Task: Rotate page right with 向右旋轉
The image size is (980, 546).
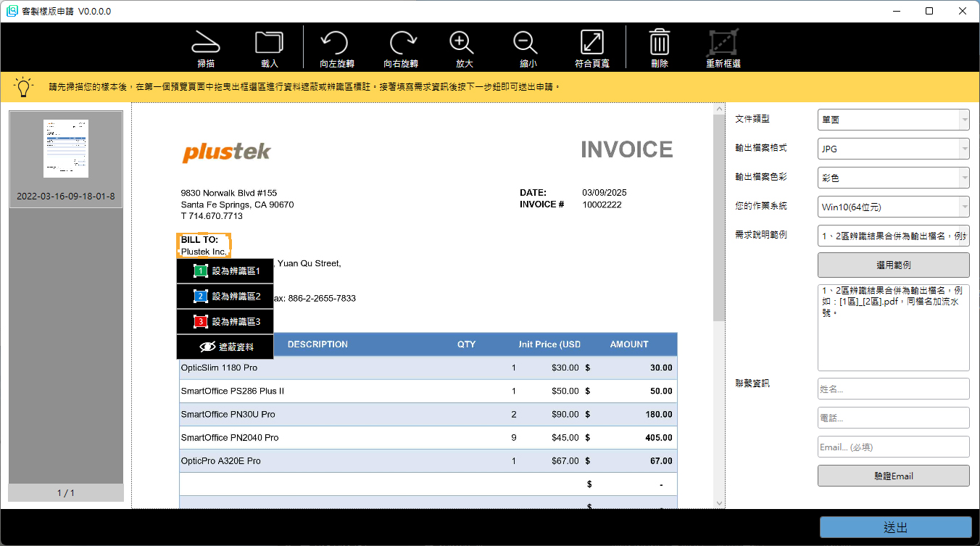Action: (401, 49)
